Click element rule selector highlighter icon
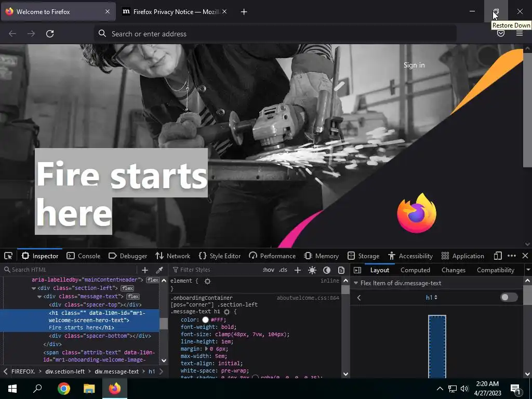Image resolution: width=532 pixels, height=399 pixels. 208,281
